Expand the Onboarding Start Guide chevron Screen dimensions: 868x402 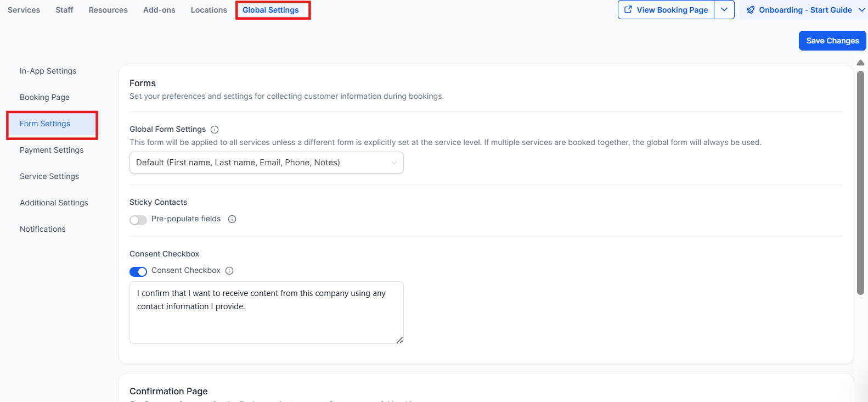click(x=861, y=10)
